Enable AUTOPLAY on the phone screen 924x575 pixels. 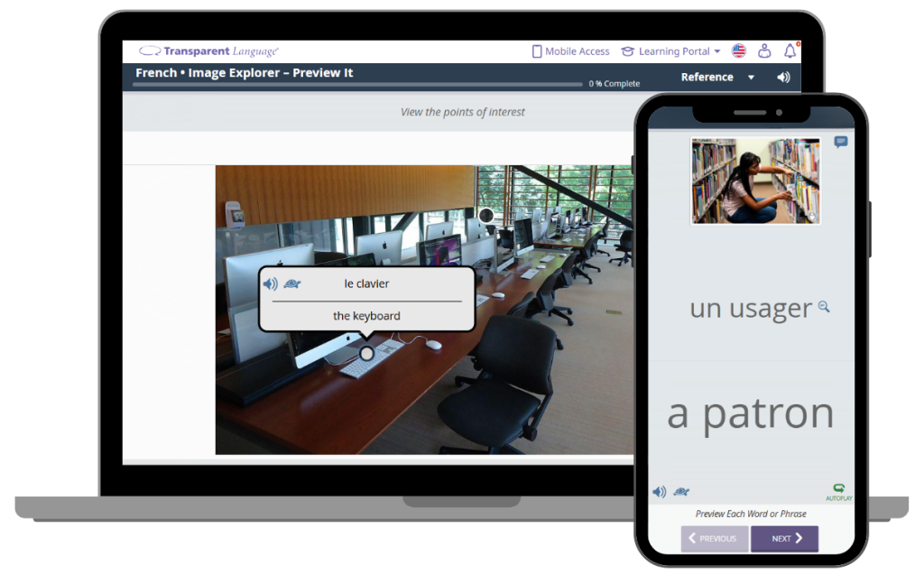(838, 490)
